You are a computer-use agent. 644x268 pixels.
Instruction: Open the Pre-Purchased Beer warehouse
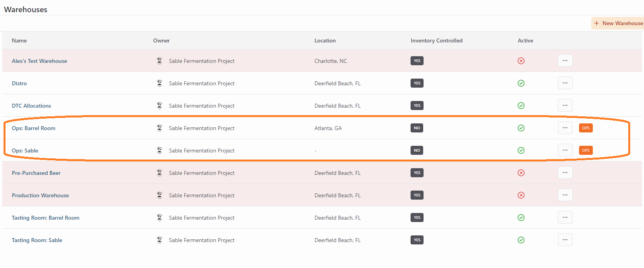(36, 173)
